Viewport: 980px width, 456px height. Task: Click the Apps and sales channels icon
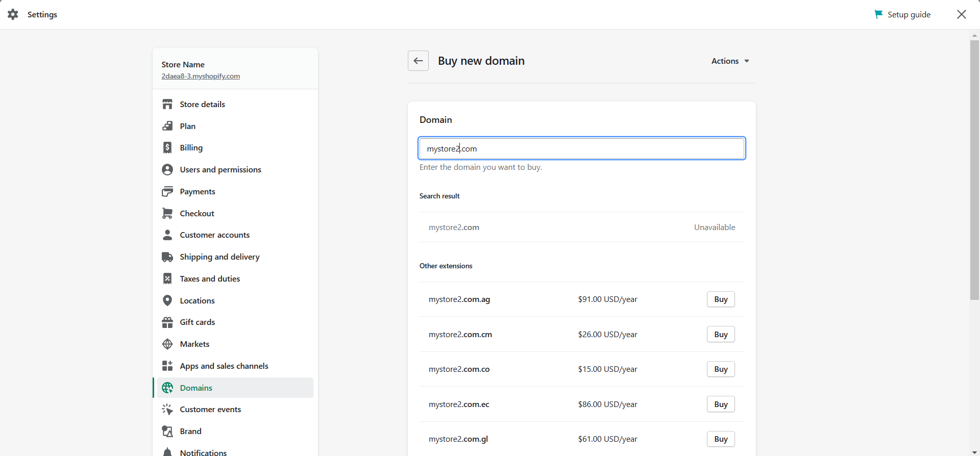point(167,366)
